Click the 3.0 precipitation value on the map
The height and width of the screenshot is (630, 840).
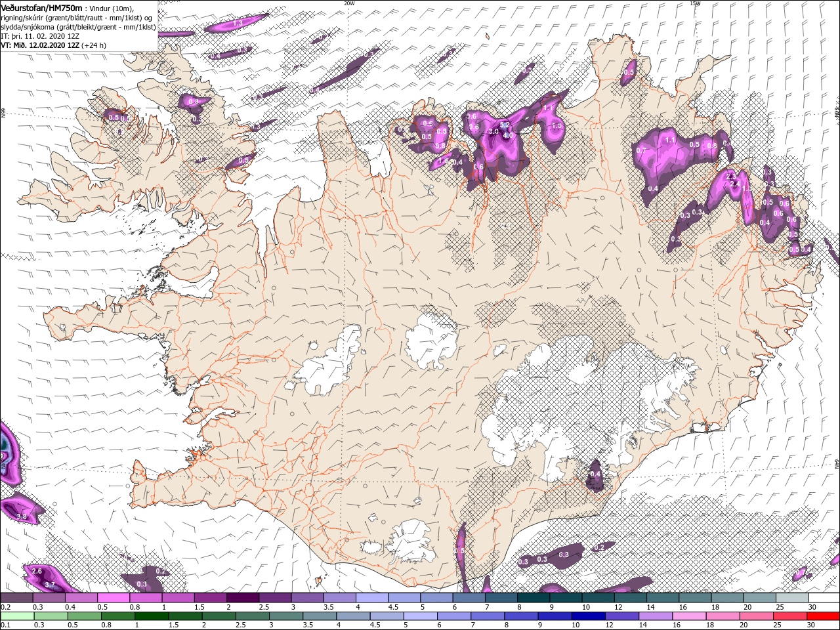coord(493,131)
